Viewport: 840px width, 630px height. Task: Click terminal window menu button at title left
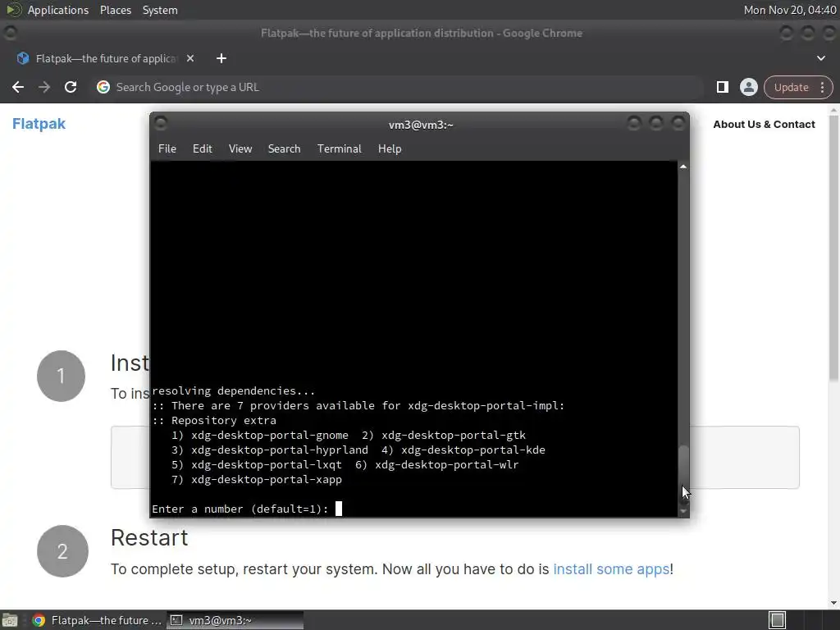pos(161,124)
